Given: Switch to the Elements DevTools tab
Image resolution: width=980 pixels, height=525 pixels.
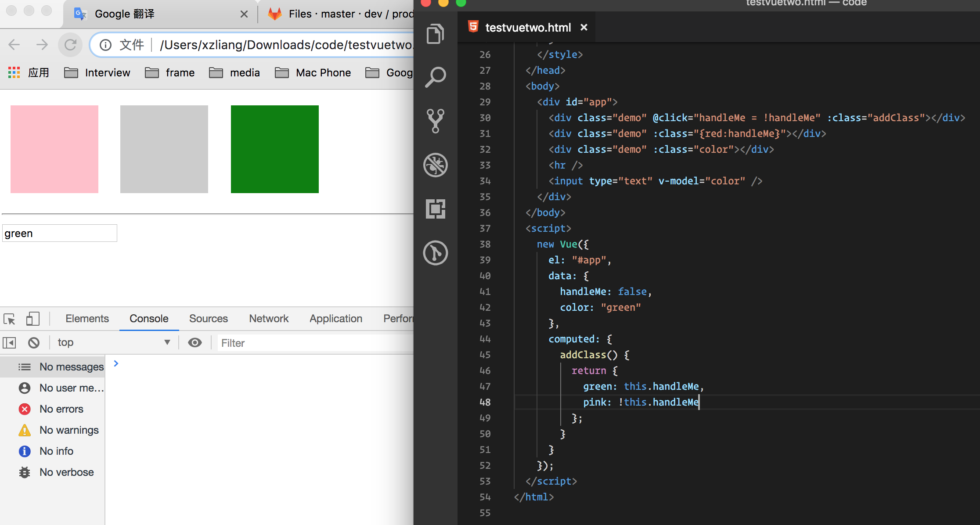Looking at the screenshot, I should tap(87, 319).
